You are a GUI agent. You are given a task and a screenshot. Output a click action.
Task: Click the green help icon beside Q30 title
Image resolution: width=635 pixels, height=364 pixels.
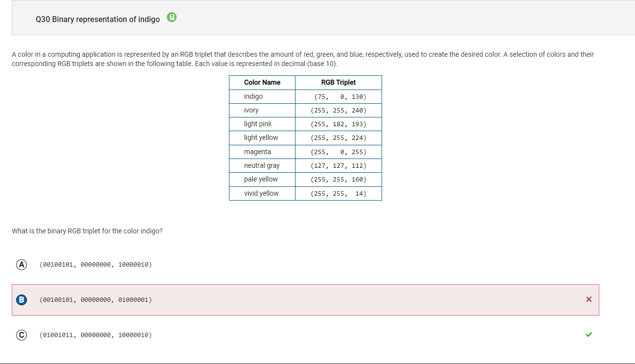[x=172, y=18]
